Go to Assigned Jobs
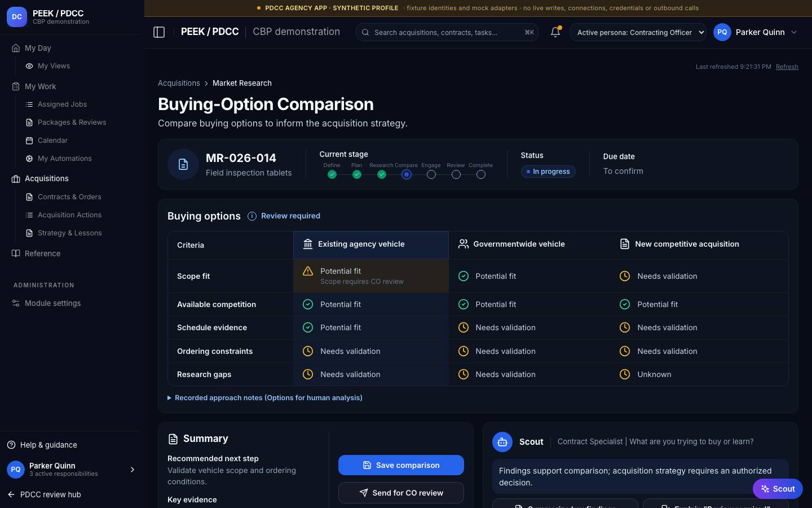 click(62, 104)
